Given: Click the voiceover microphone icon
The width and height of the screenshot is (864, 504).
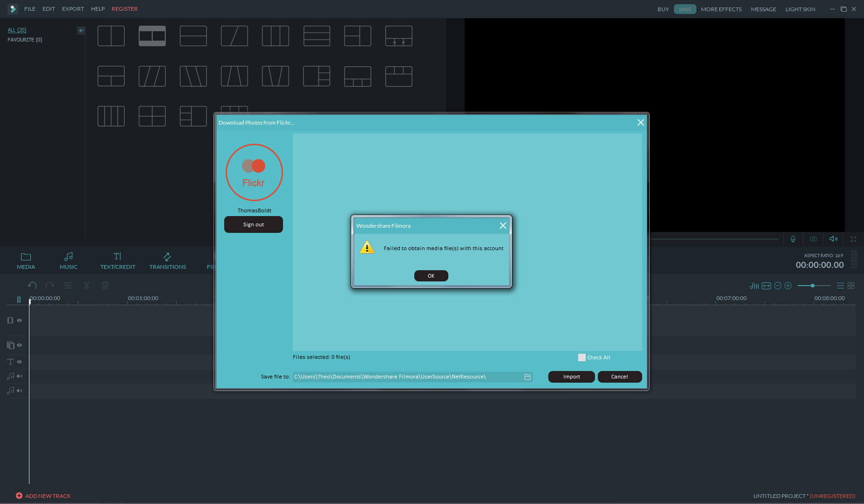Looking at the screenshot, I should coord(793,239).
